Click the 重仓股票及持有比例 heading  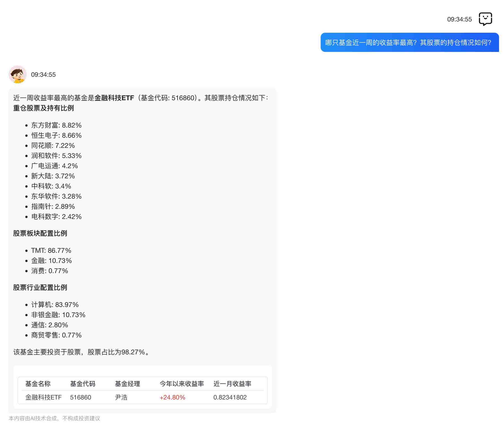click(44, 108)
